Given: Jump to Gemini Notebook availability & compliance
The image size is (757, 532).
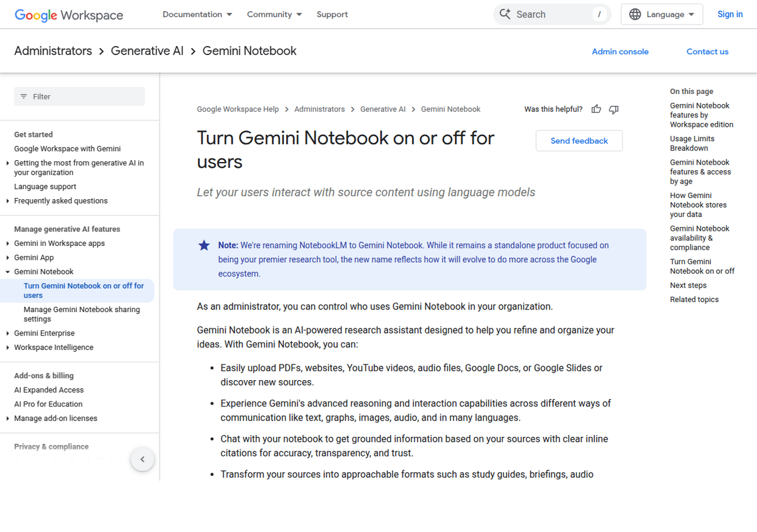Looking at the screenshot, I should 700,238.
